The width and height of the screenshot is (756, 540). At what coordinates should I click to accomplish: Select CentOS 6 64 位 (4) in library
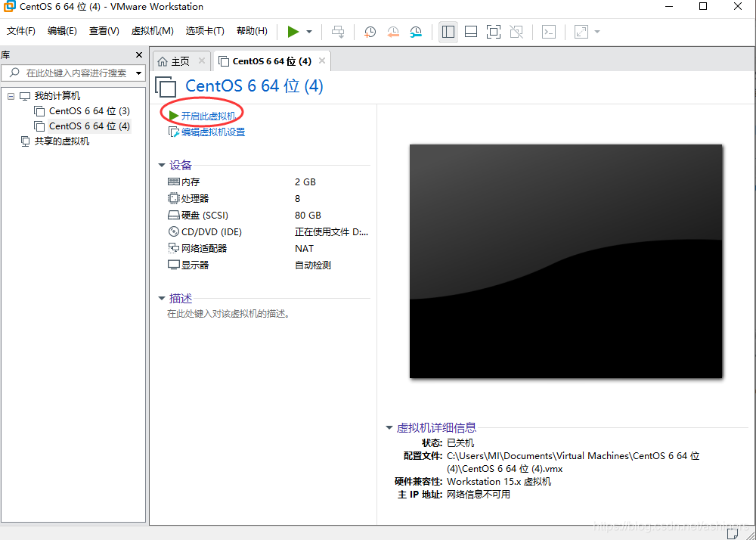pos(89,126)
